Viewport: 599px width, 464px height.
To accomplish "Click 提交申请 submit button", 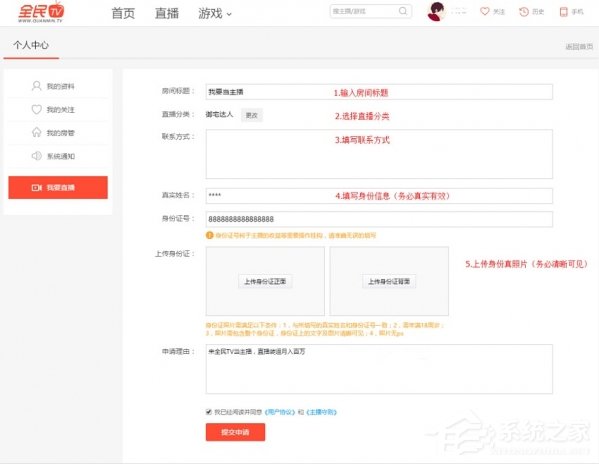I will tap(235, 432).
